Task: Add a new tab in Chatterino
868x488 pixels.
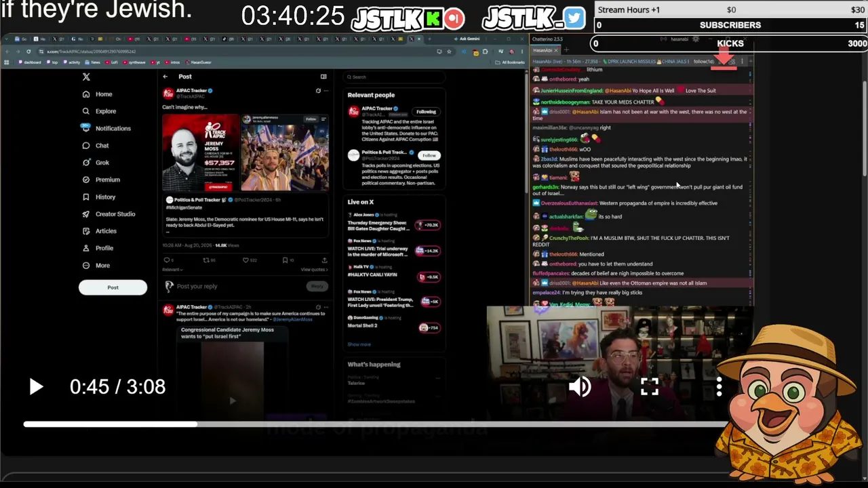Action: click(x=566, y=50)
